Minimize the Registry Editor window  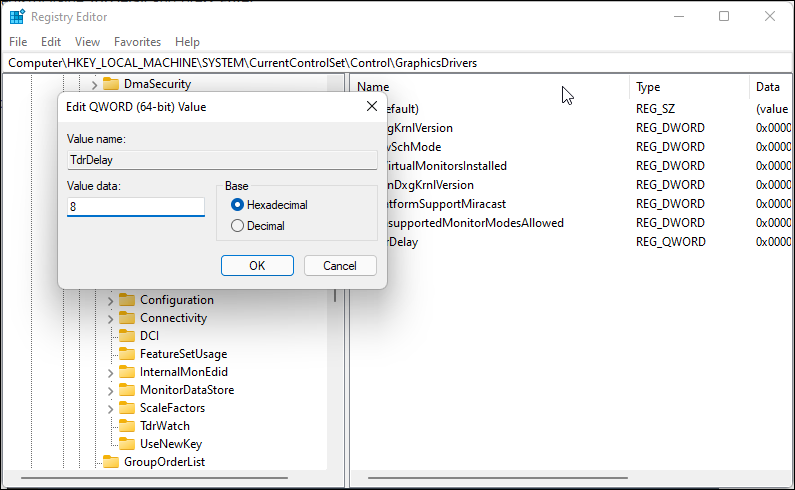(x=679, y=16)
